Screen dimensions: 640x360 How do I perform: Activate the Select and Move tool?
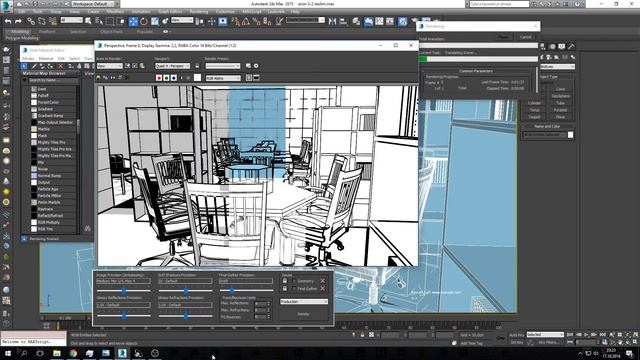pyautogui.click(x=133, y=21)
